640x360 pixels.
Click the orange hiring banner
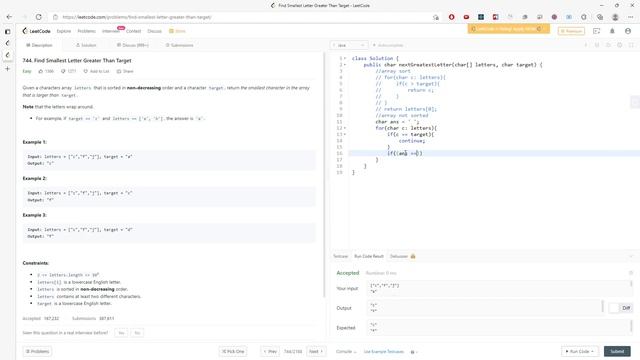point(509,29)
